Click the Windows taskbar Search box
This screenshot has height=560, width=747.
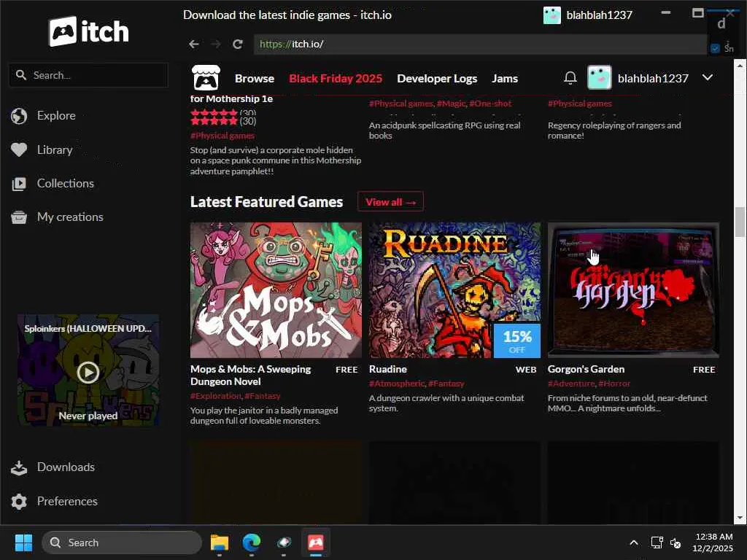click(122, 542)
